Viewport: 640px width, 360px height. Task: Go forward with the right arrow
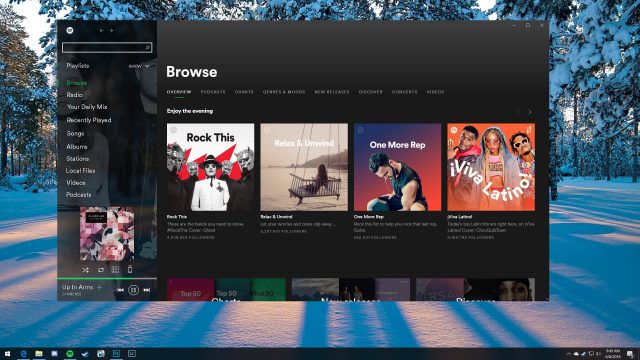point(111,31)
